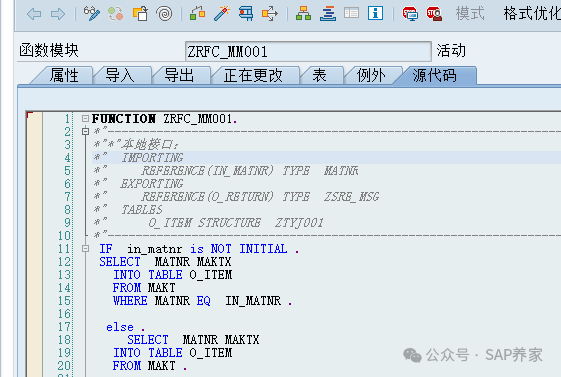Switch to the 正在更改 tab
The width and height of the screenshot is (561, 377).
[253, 75]
